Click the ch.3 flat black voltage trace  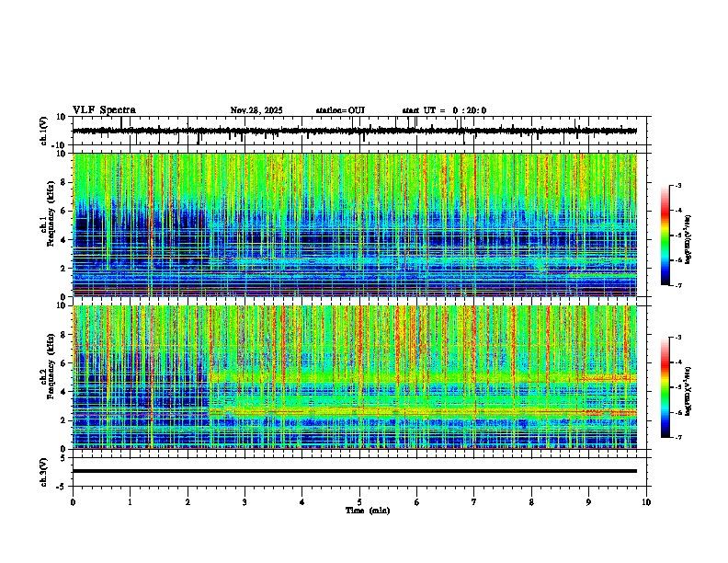point(355,471)
